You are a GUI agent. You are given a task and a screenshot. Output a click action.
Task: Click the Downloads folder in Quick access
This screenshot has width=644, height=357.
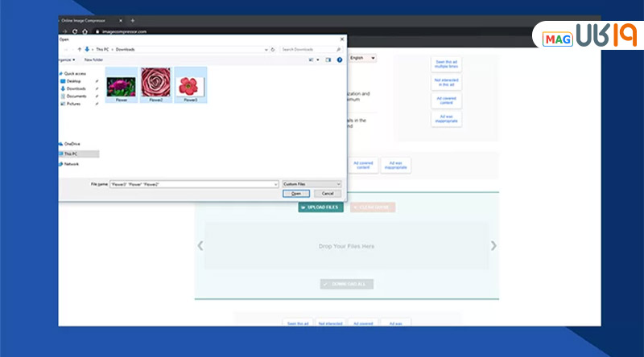pos(76,88)
